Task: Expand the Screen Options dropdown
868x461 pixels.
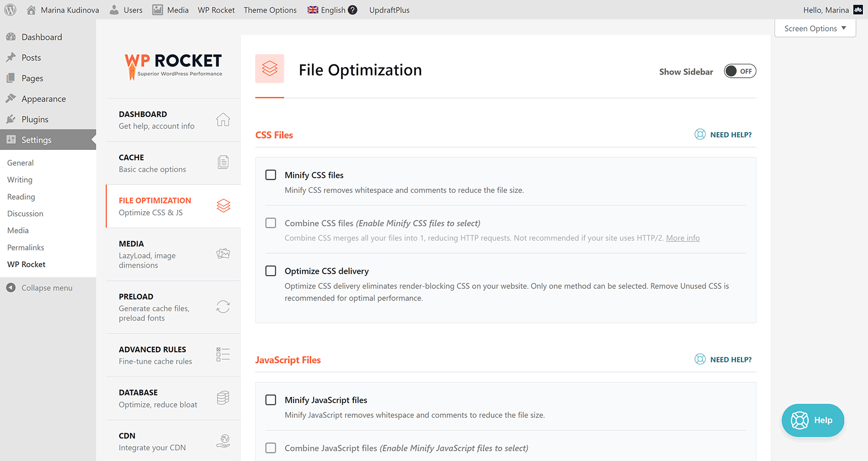Action: (x=815, y=28)
